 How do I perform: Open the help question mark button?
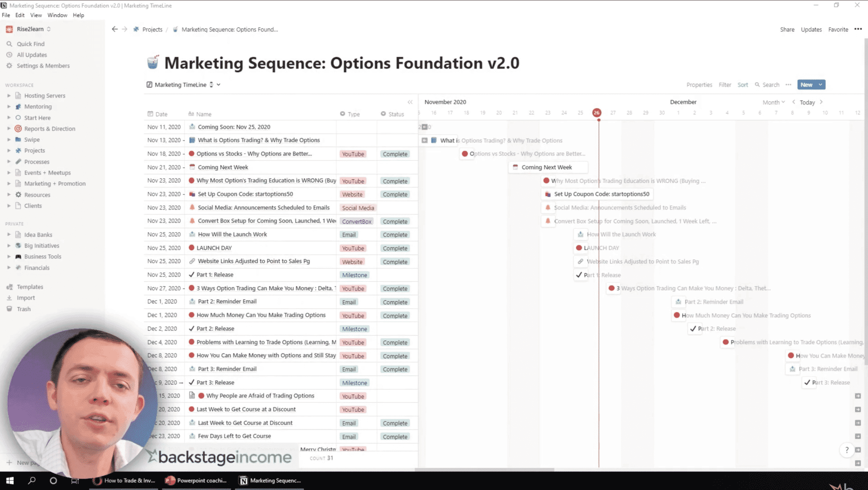[x=846, y=450]
